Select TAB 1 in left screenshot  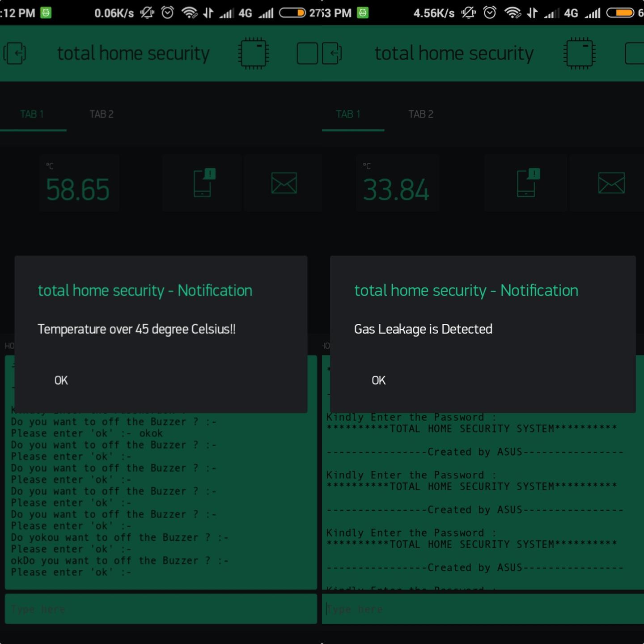click(x=32, y=114)
